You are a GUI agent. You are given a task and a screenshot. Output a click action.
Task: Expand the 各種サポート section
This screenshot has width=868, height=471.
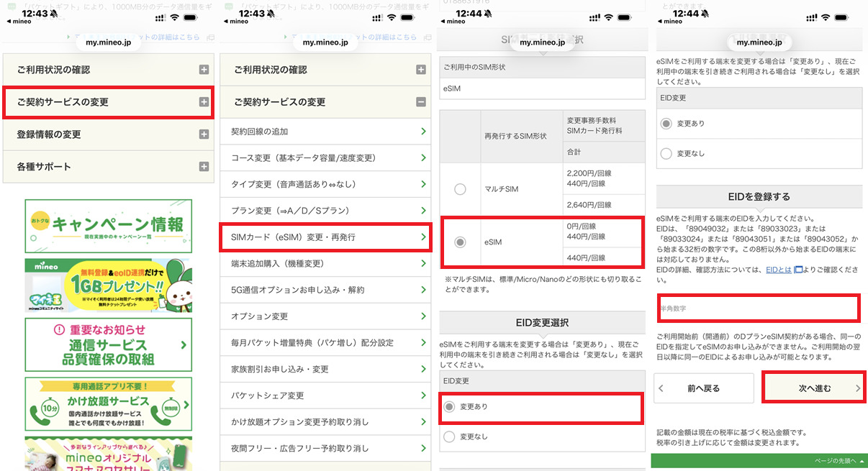pos(108,167)
